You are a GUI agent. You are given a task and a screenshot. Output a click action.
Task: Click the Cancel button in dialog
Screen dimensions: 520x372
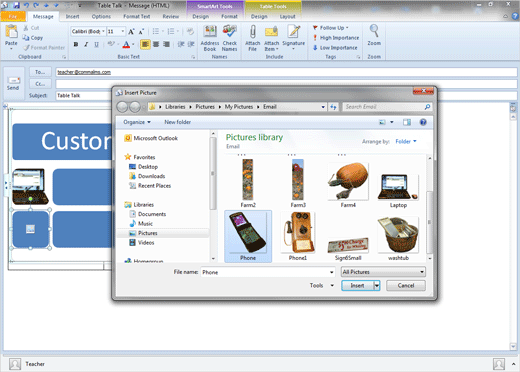[406, 285]
